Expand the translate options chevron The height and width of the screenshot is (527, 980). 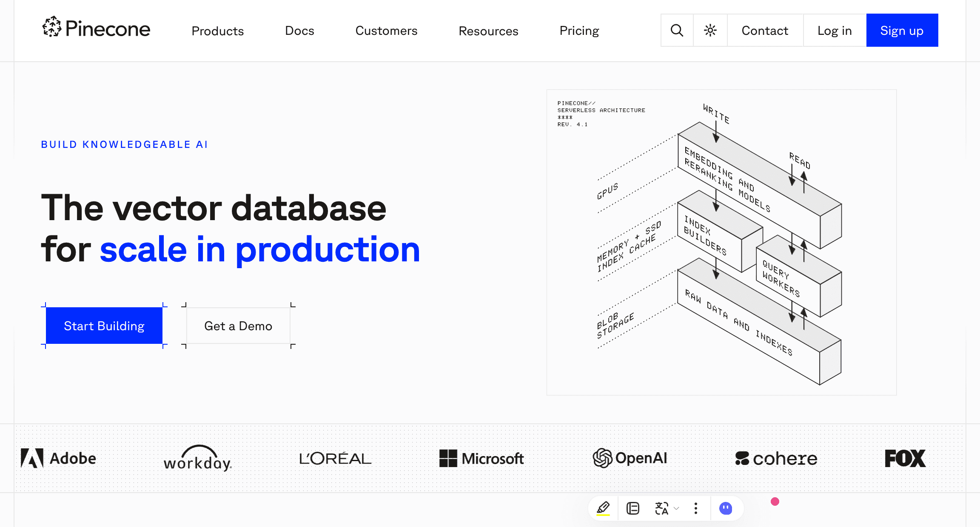[677, 508]
